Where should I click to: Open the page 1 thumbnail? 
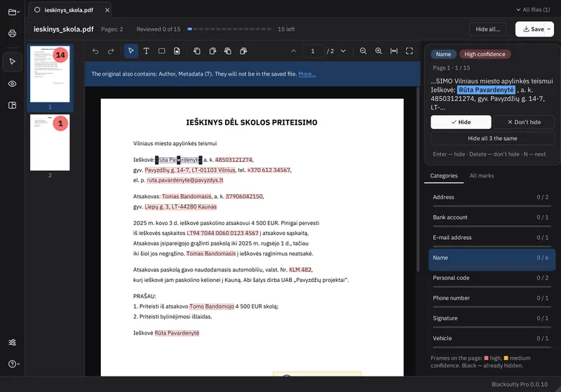[50, 74]
